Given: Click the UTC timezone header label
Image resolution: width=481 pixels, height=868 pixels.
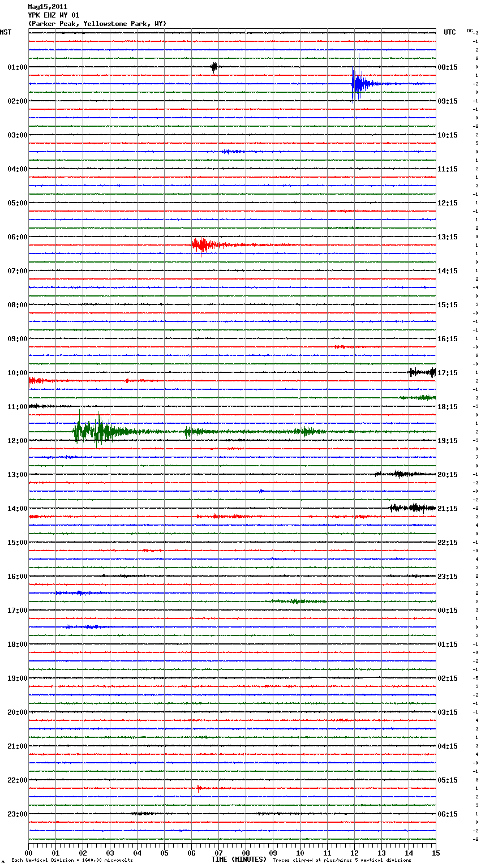Looking at the screenshot, I should click(x=450, y=32).
